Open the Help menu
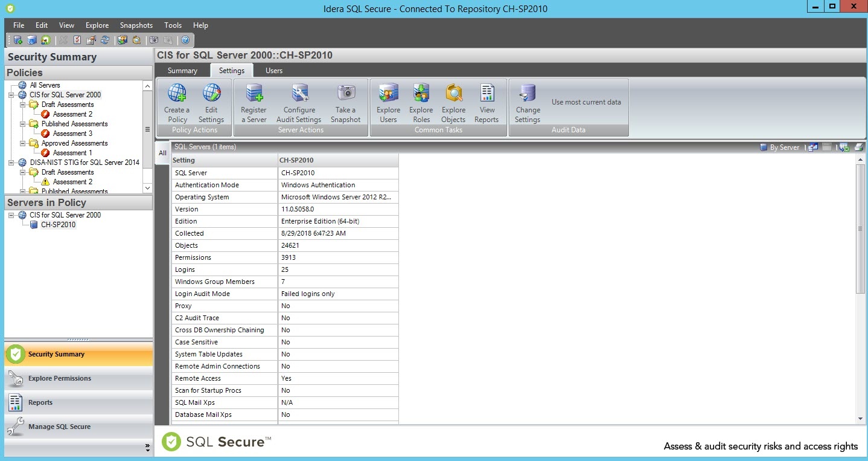 [x=200, y=25]
